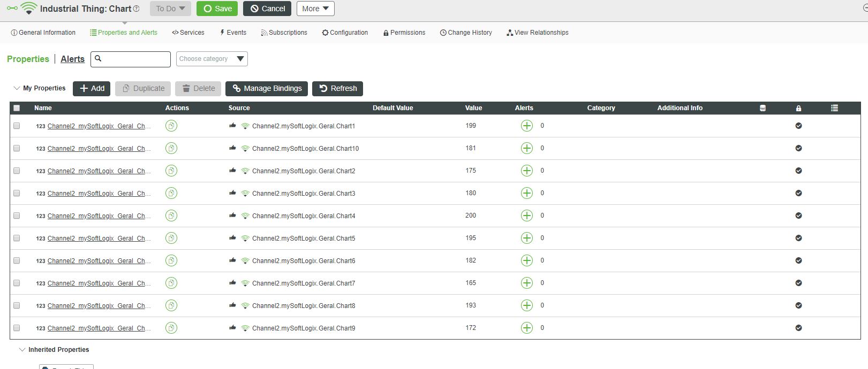Collapse the My Properties section
Viewport: 868px width, 369px height.
pyautogui.click(x=17, y=88)
